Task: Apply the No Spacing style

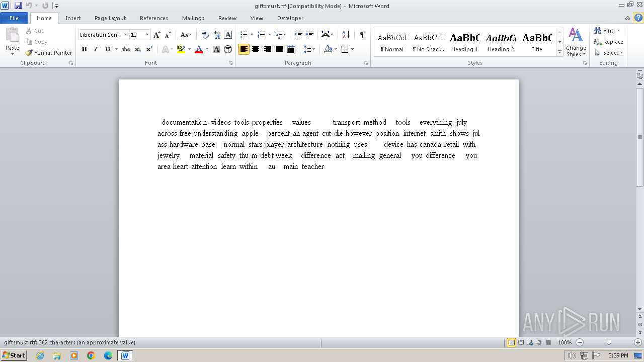Action: [429, 42]
